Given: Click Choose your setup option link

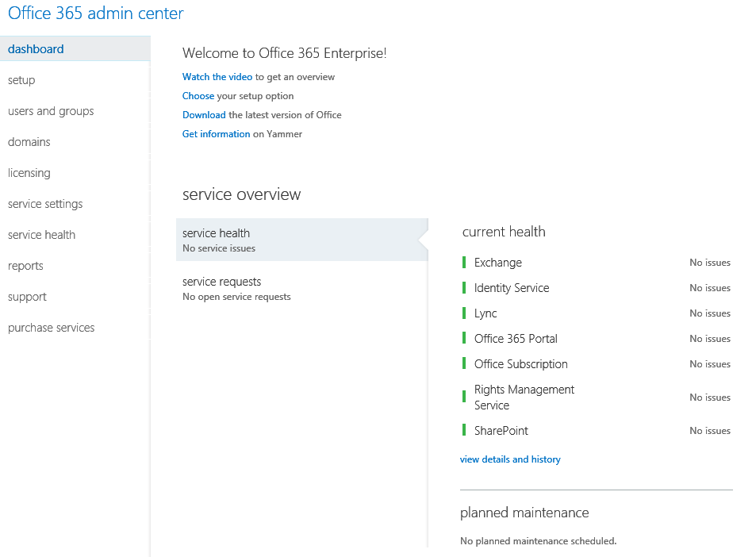Looking at the screenshot, I should coord(198,96).
